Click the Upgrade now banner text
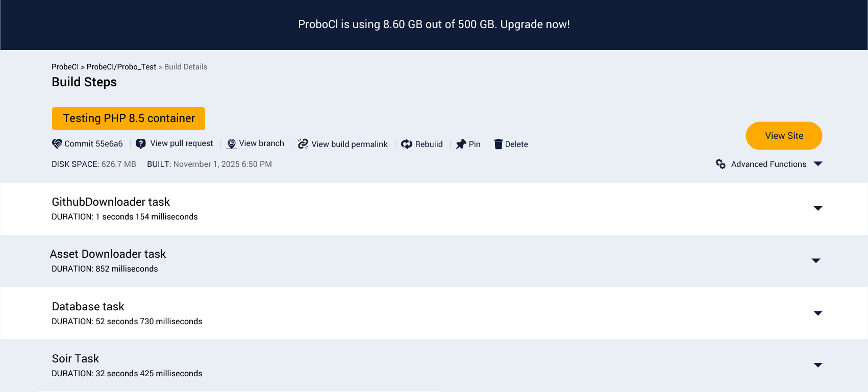This screenshot has height=392, width=868. (x=535, y=24)
